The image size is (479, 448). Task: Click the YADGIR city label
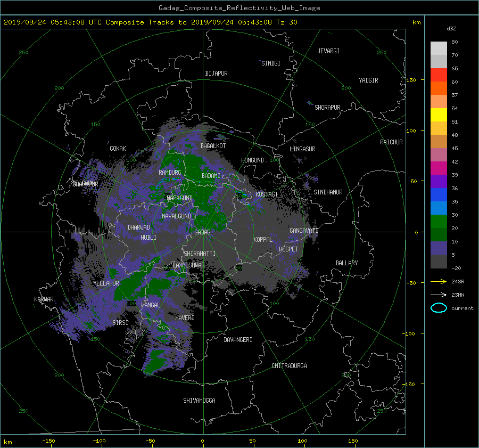368,80
